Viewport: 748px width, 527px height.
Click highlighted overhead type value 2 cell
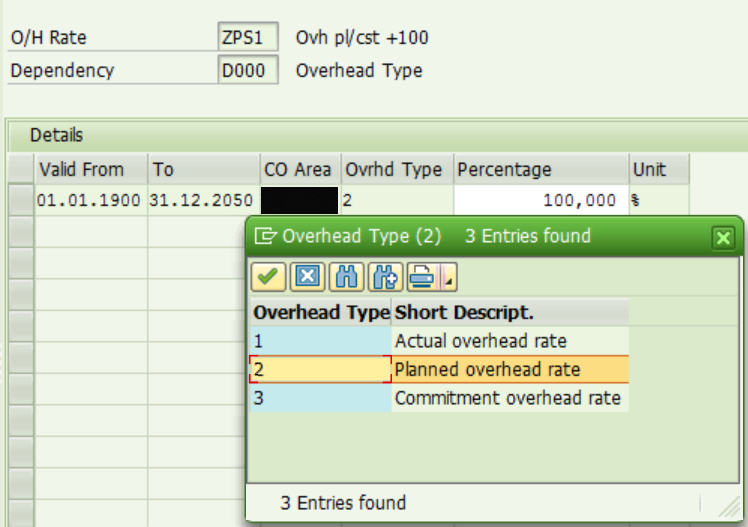321,370
